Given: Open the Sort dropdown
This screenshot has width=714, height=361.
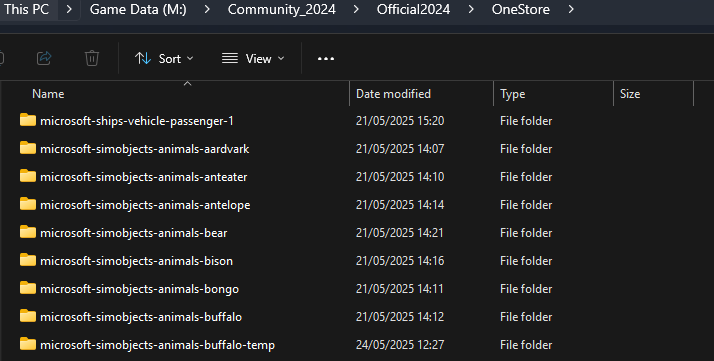Looking at the screenshot, I should 164,59.
